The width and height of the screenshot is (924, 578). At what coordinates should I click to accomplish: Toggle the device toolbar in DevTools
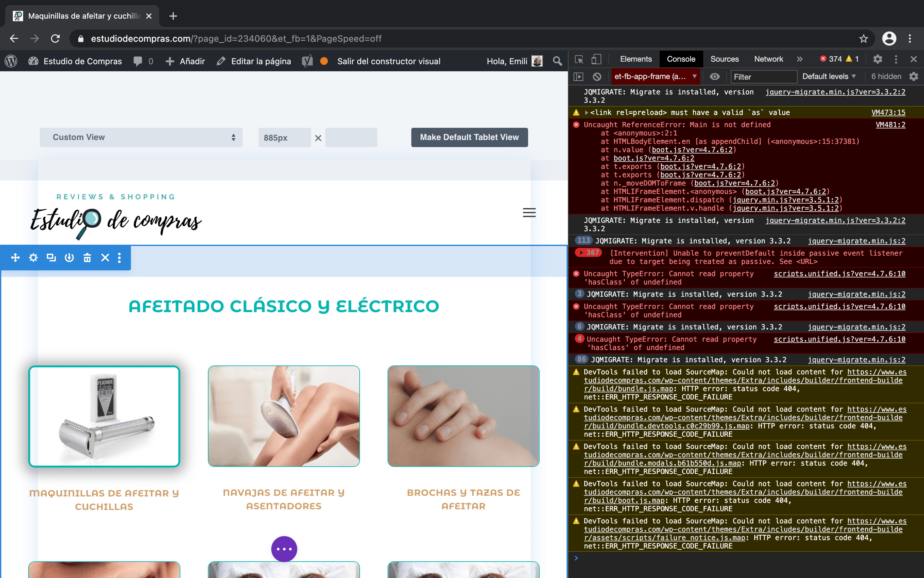pyautogui.click(x=596, y=59)
